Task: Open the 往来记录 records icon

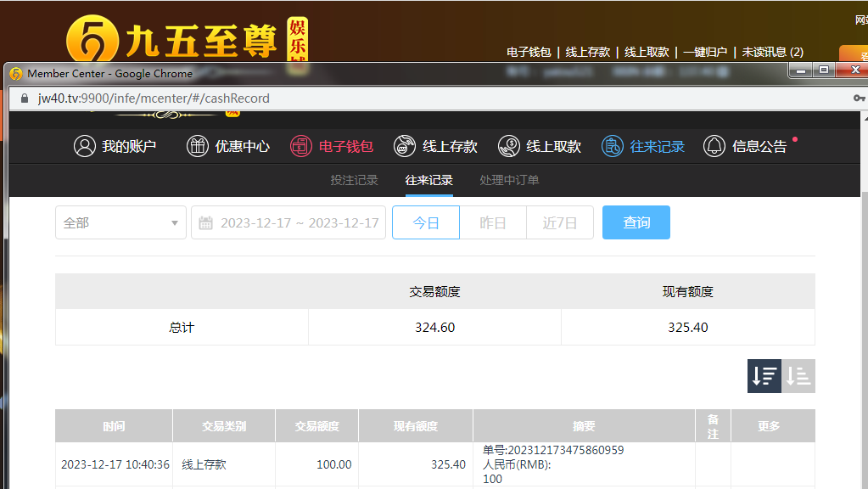Action: tap(613, 146)
